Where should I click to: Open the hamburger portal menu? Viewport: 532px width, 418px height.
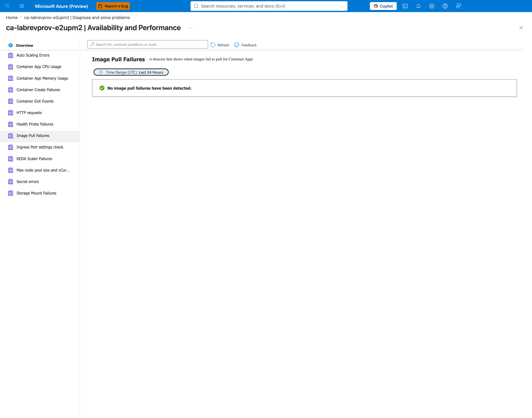[x=22, y=6]
